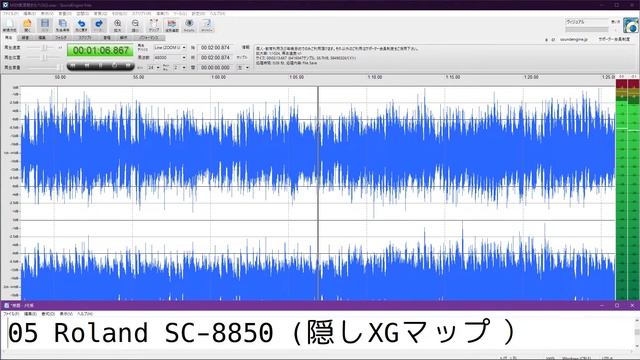This screenshot has height=360, width=640.
Task: Open the playback device Line (ZOOM U dropdown
Action: pyautogui.click(x=170, y=48)
